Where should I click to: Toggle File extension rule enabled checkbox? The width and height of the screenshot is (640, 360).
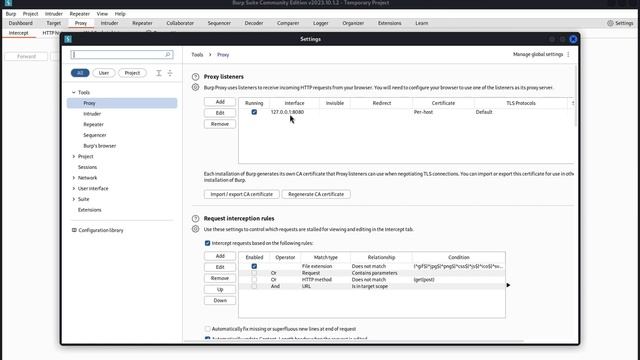click(254, 266)
